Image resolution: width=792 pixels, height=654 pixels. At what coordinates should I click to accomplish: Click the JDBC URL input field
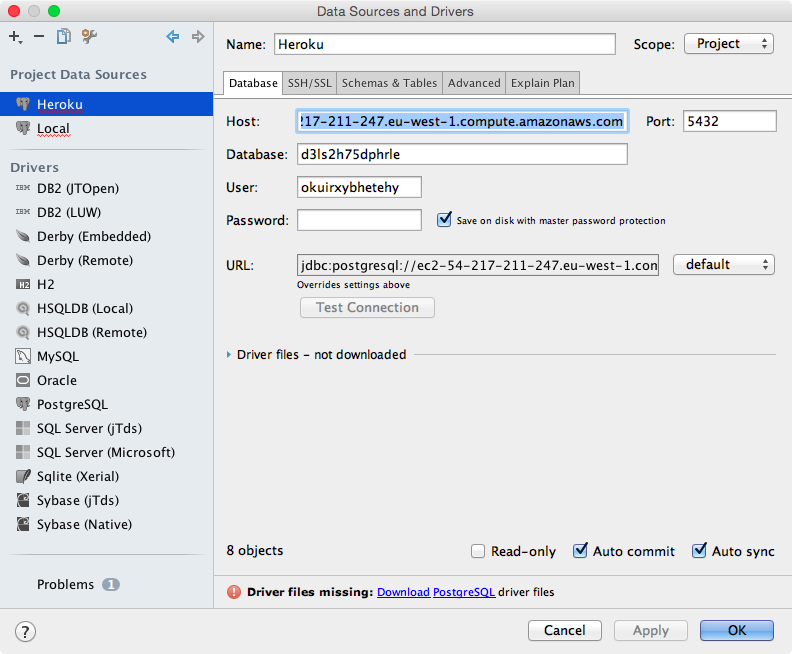478,265
